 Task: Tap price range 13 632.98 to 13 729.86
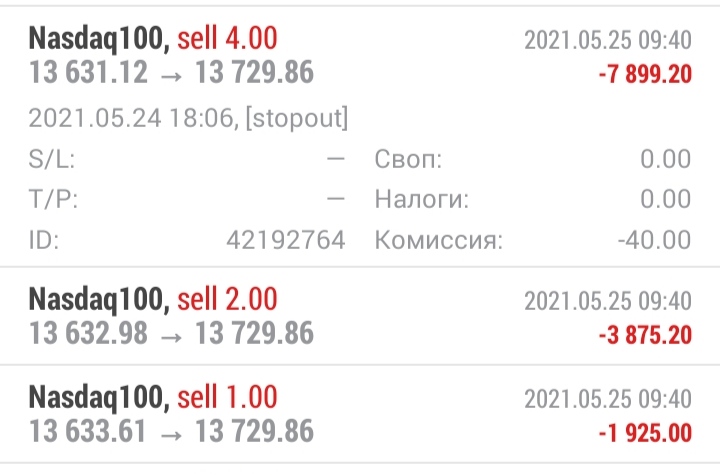171,333
